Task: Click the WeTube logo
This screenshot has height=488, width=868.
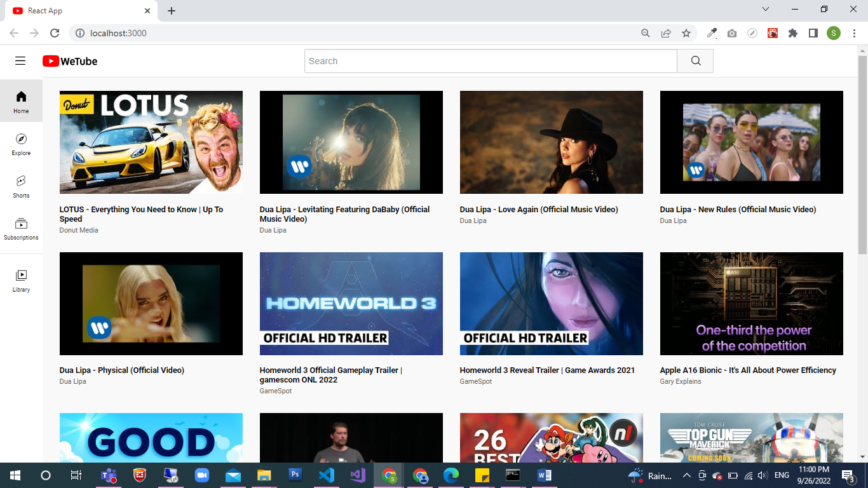Action: coord(70,61)
